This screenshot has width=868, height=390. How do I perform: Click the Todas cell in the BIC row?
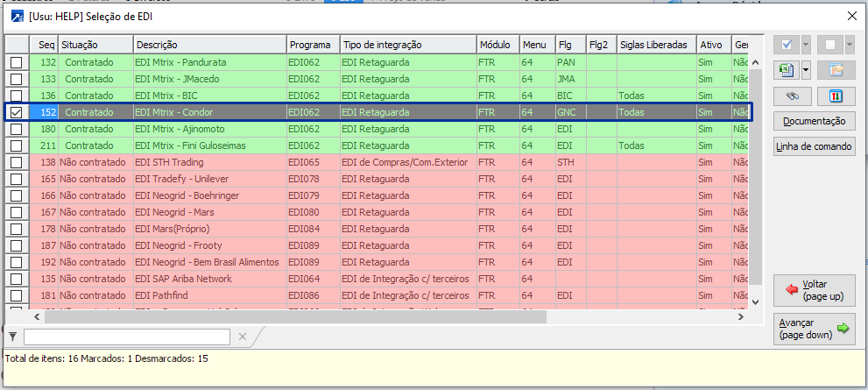click(657, 96)
